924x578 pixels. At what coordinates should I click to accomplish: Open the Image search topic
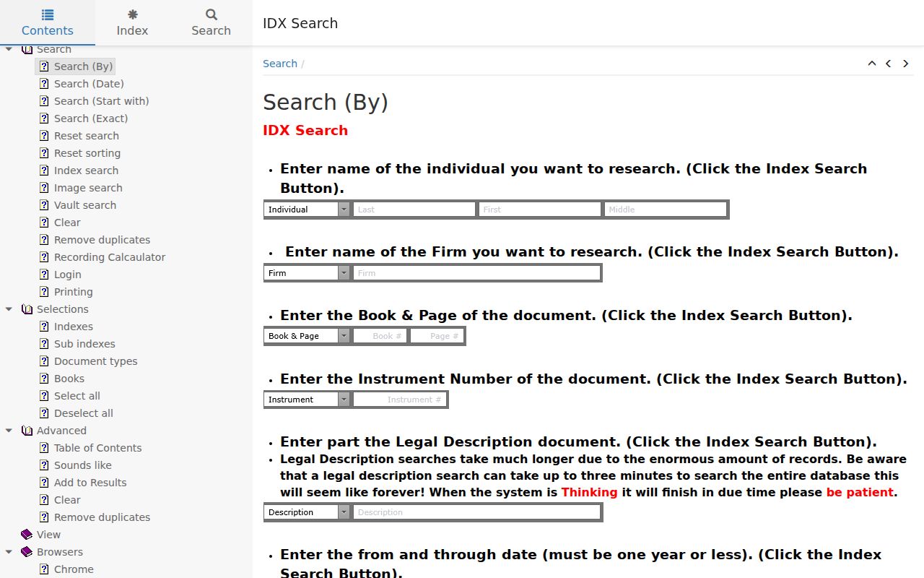[88, 188]
